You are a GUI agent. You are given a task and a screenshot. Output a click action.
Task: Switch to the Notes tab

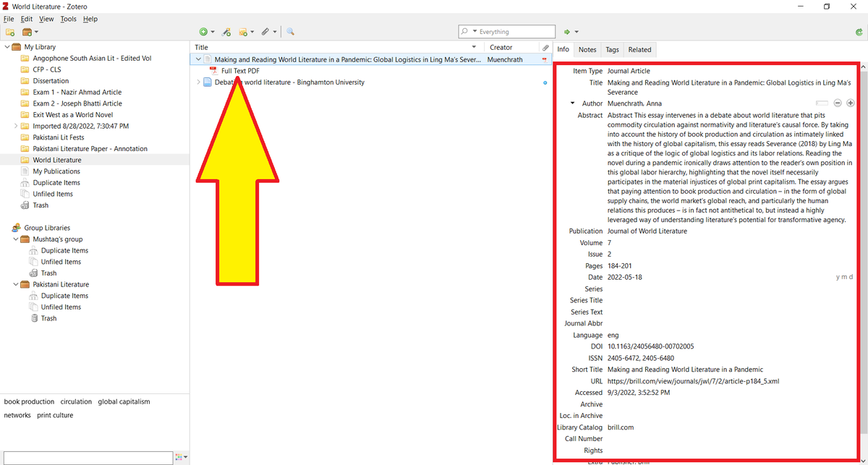[587, 50]
